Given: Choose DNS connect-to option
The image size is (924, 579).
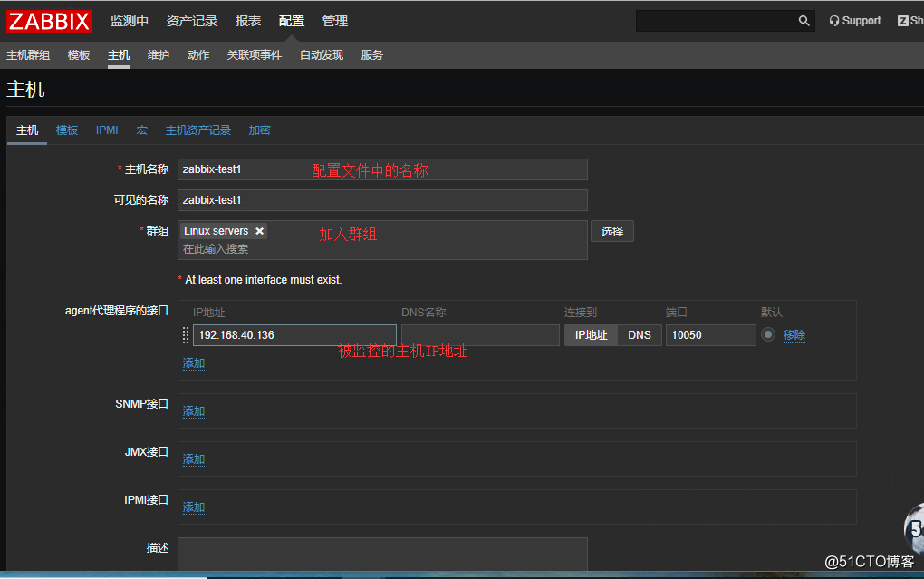Looking at the screenshot, I should pos(640,335).
